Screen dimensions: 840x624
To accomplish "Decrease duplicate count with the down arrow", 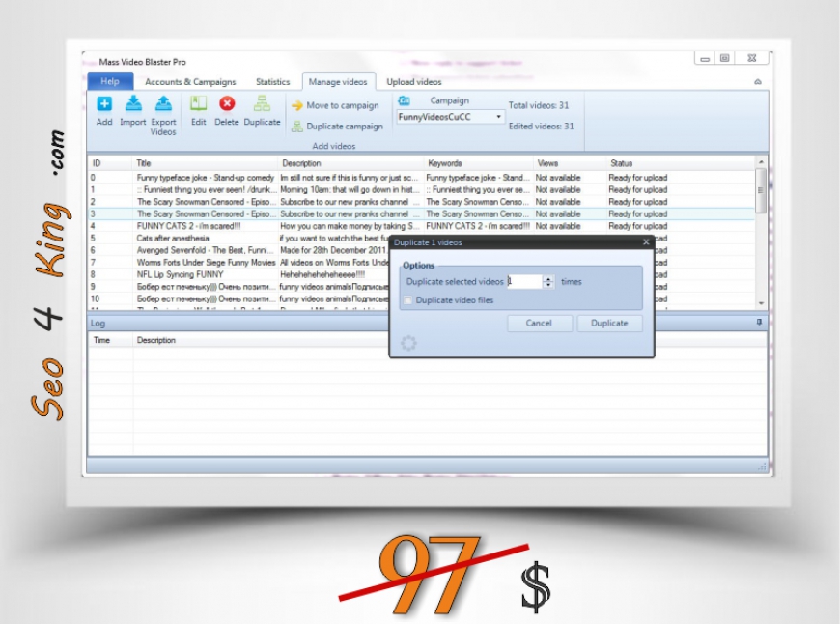I will click(548, 285).
